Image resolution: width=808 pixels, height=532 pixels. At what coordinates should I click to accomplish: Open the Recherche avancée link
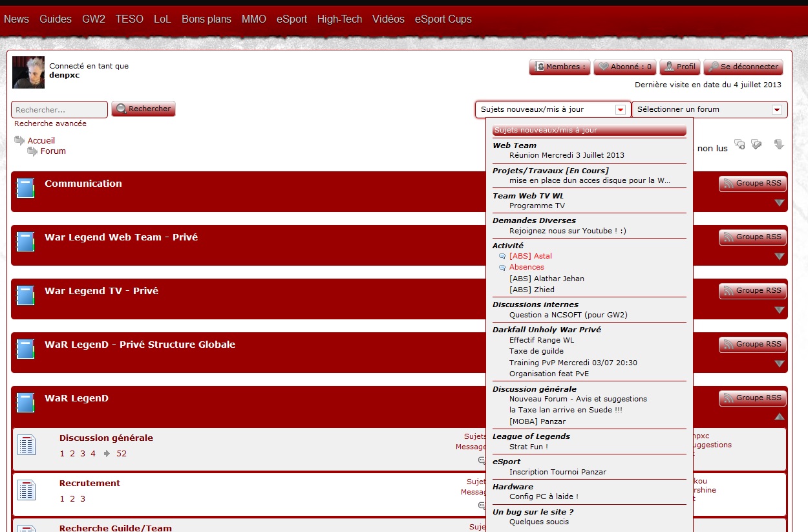pos(50,123)
